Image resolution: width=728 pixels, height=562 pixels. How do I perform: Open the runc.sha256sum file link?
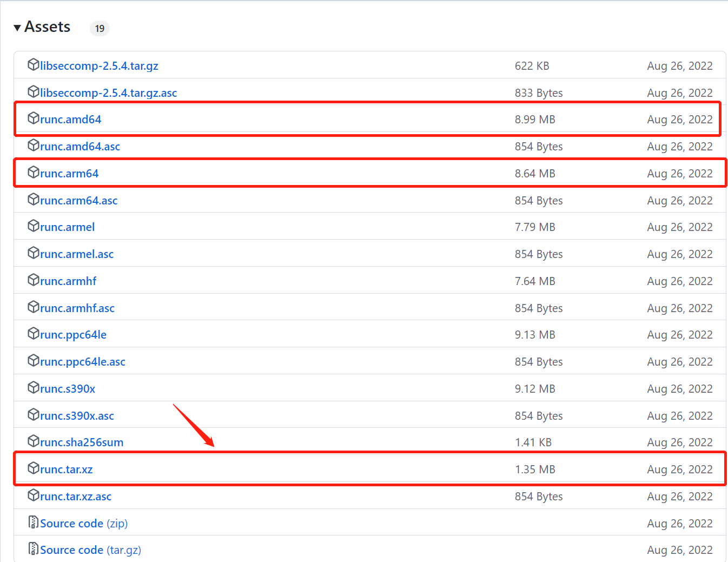tap(82, 442)
